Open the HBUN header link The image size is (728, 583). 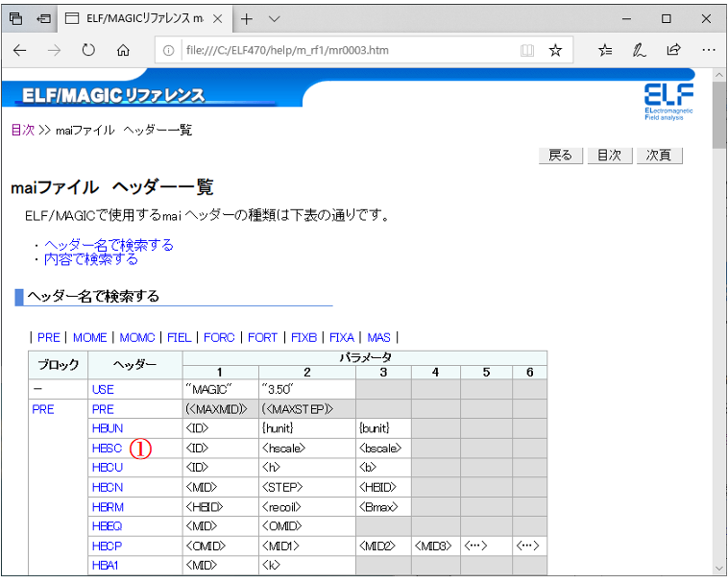pos(108,428)
